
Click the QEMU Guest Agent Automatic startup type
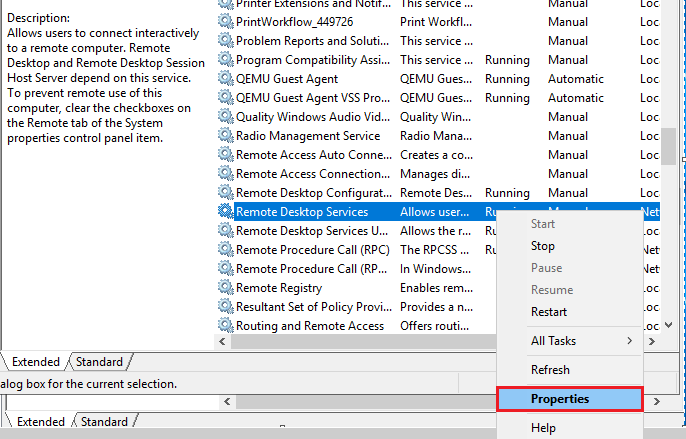tap(576, 79)
